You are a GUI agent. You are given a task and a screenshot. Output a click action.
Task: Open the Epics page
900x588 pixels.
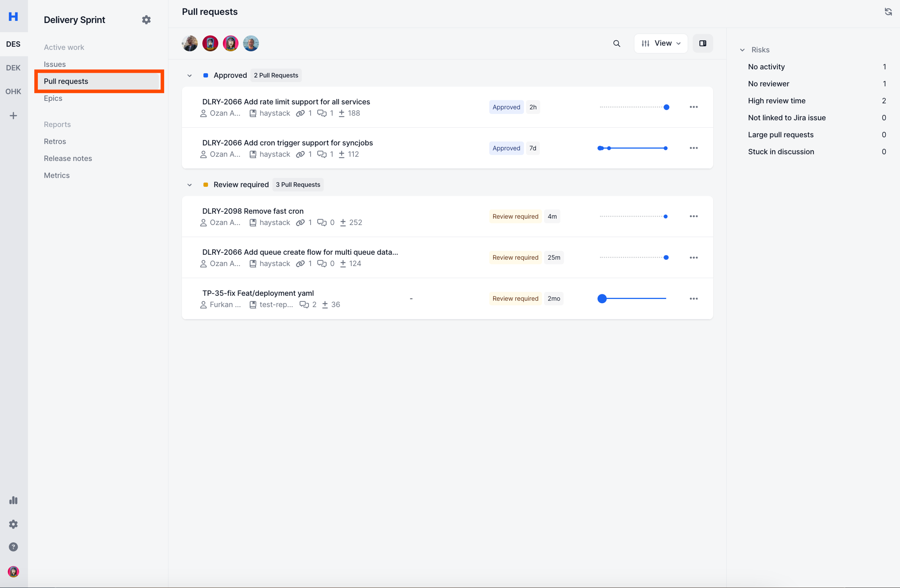pyautogui.click(x=53, y=98)
